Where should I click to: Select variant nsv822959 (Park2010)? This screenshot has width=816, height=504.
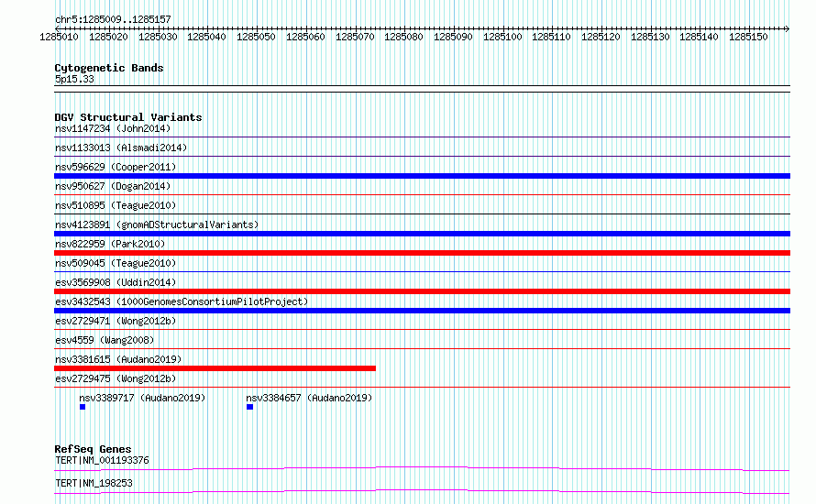(110, 244)
